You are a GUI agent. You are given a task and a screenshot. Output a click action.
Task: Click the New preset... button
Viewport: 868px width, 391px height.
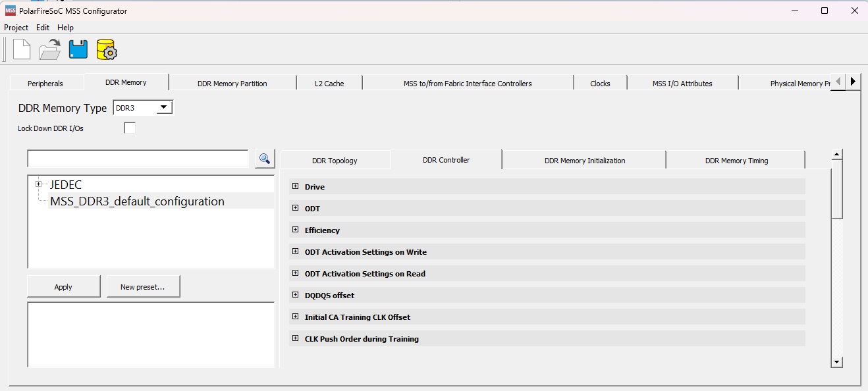[143, 286]
